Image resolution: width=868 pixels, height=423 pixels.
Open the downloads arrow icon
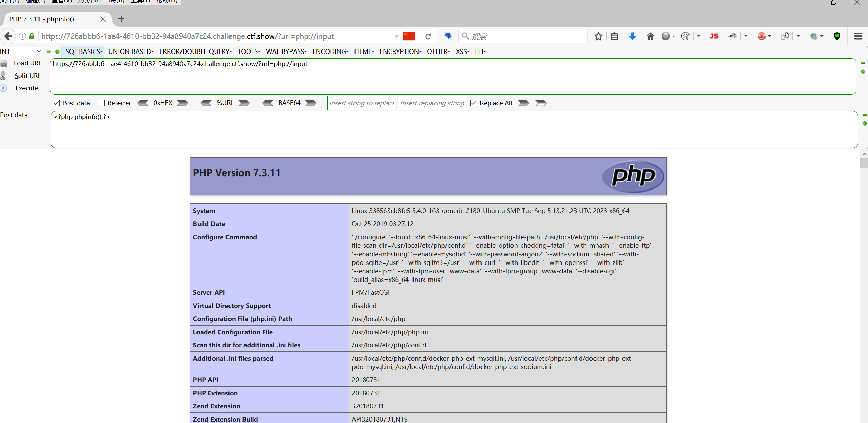pos(632,36)
